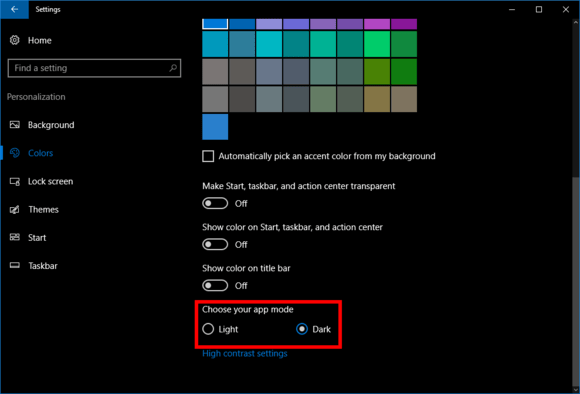This screenshot has height=394, width=580.
Task: Toggle show color on Start, taskbar switch
Action: pos(215,244)
